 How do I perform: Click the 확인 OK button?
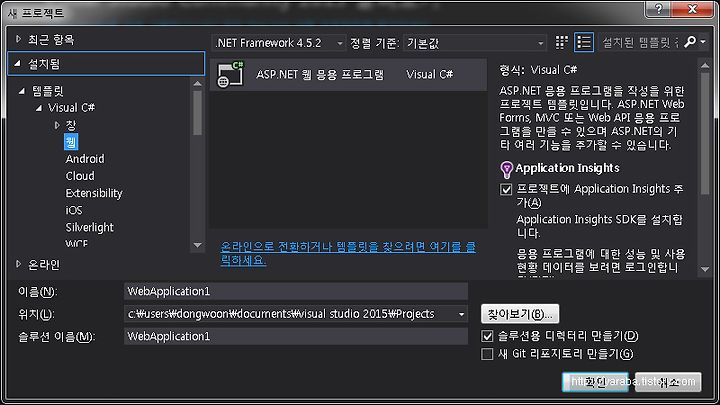tap(596, 382)
